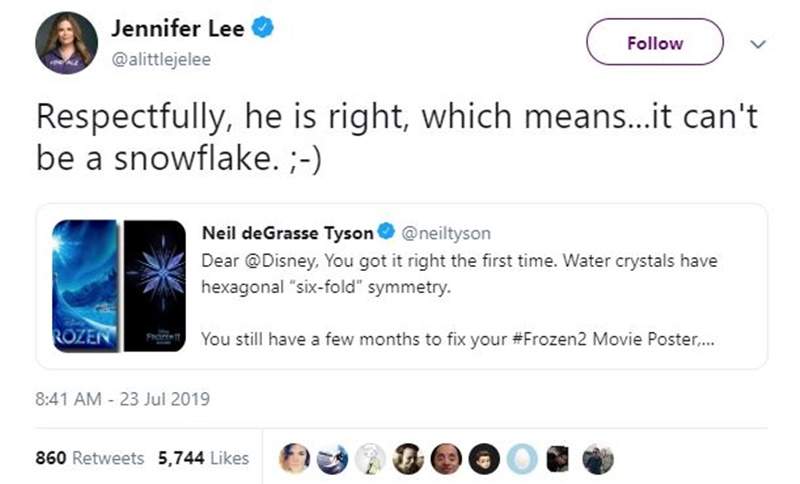Click the Follow button

(x=655, y=43)
